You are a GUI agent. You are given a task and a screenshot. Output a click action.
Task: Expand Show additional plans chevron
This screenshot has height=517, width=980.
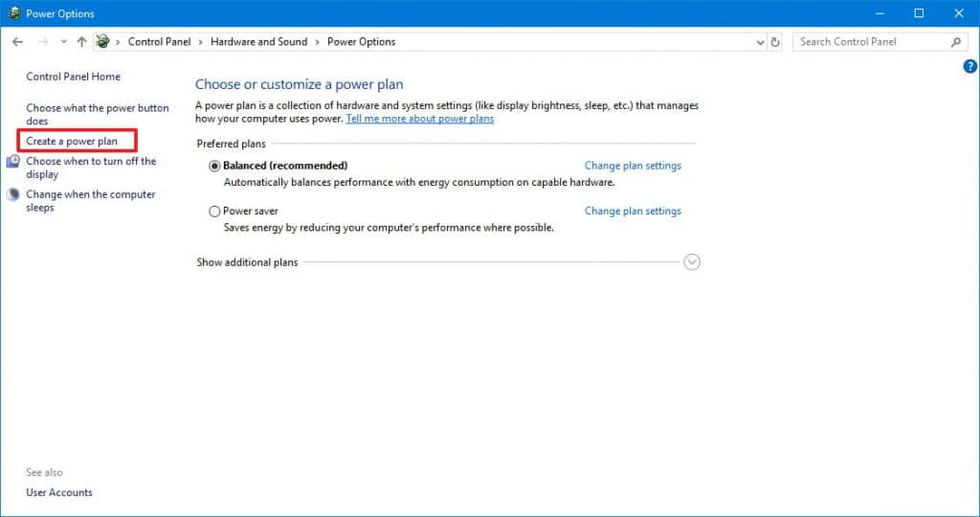point(692,262)
